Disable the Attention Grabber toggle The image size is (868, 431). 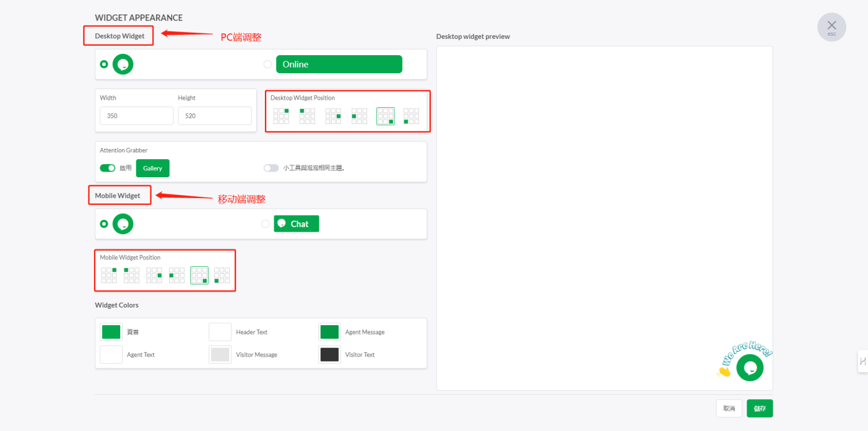[x=108, y=168]
